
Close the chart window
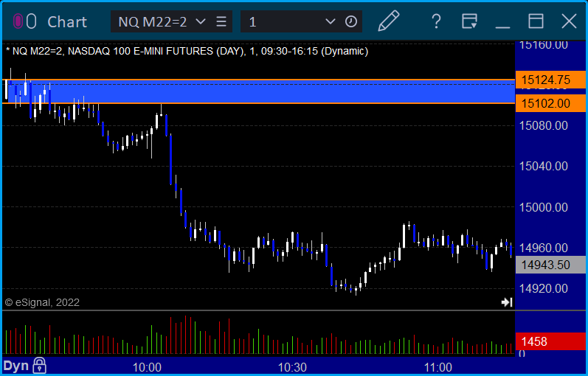tap(569, 21)
